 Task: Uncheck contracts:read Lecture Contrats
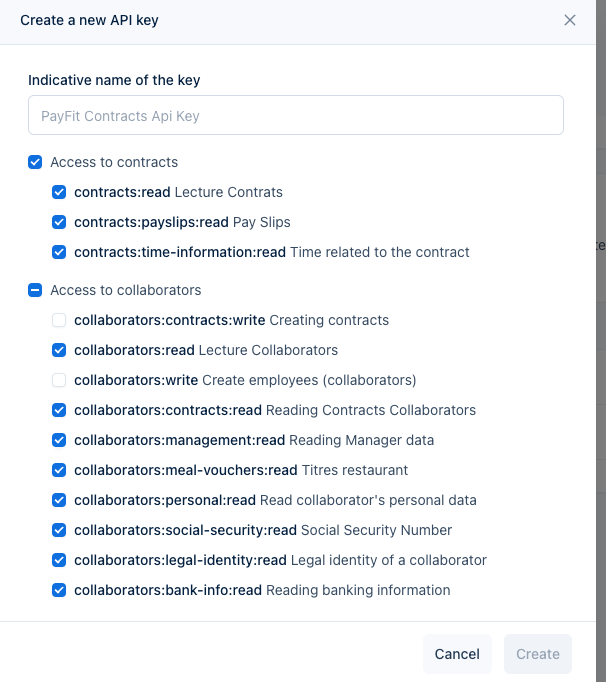[x=59, y=192]
